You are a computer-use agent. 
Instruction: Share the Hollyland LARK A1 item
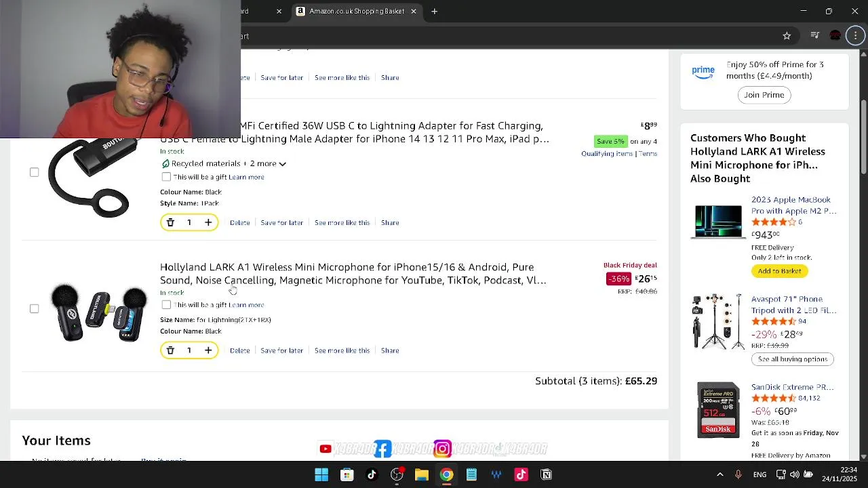tap(390, 350)
